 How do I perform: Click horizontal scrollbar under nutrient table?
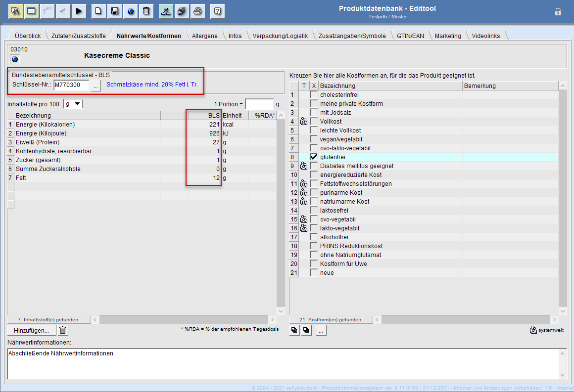point(183,320)
